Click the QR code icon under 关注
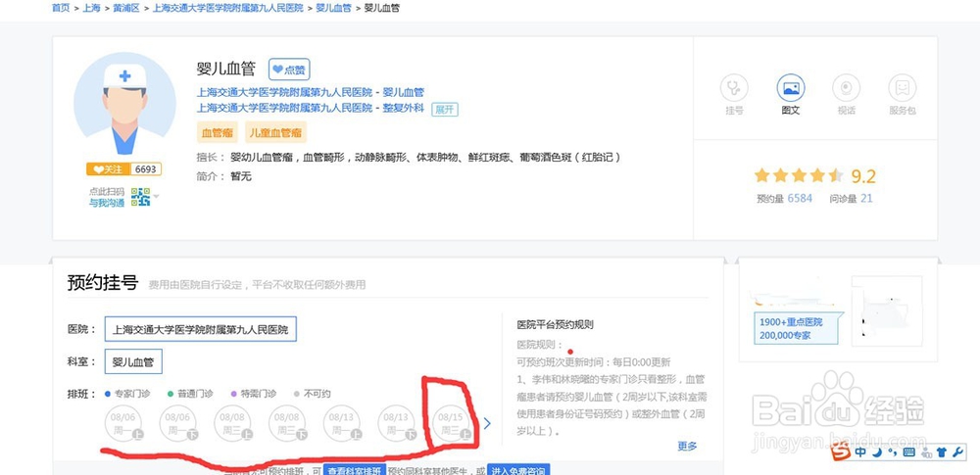The image size is (980, 475). (140, 197)
